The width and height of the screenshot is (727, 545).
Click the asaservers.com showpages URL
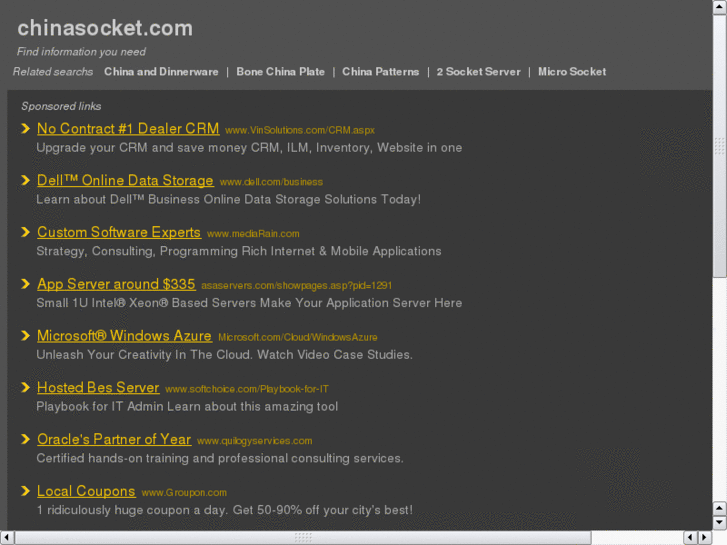297,286
